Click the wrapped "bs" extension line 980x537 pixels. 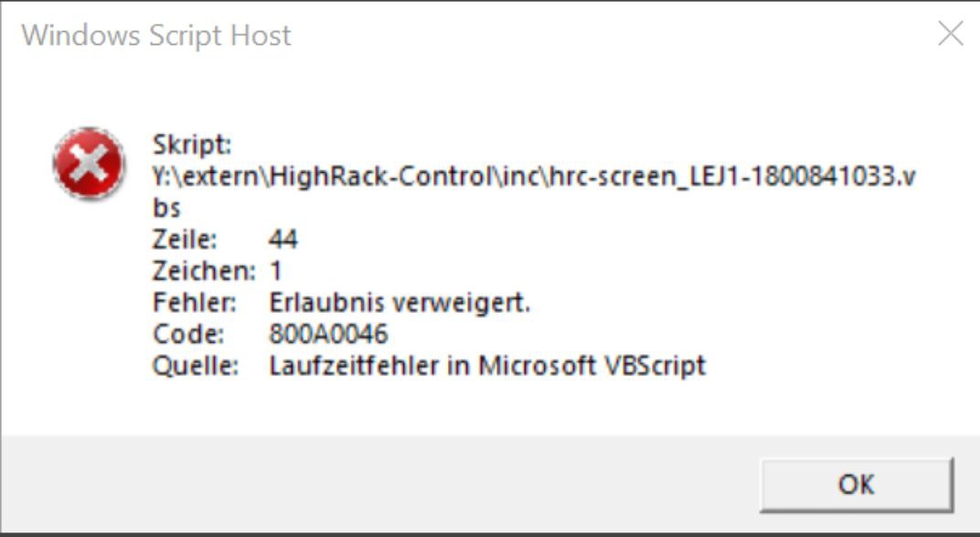coord(165,209)
